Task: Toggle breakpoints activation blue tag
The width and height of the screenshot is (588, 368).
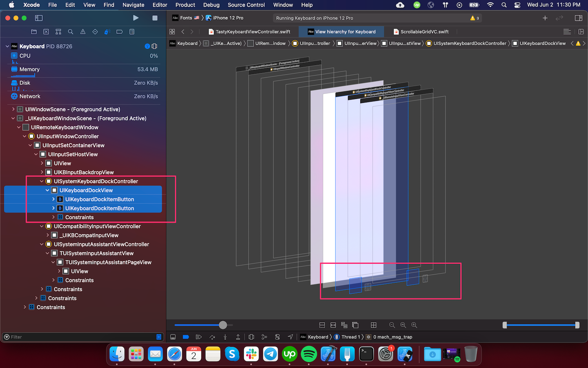Action: tap(186, 337)
